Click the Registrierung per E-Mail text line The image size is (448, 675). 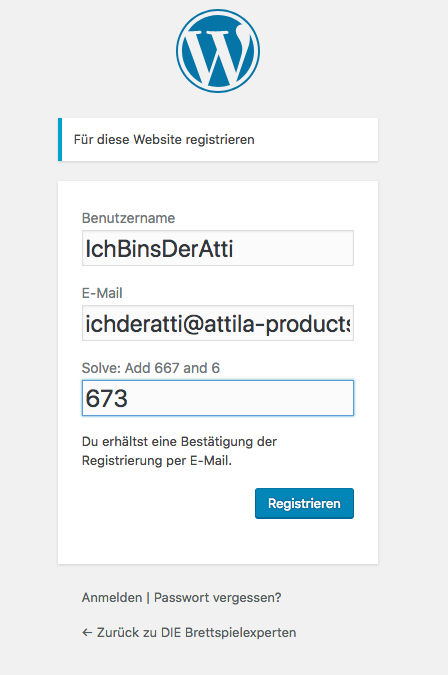(x=157, y=461)
